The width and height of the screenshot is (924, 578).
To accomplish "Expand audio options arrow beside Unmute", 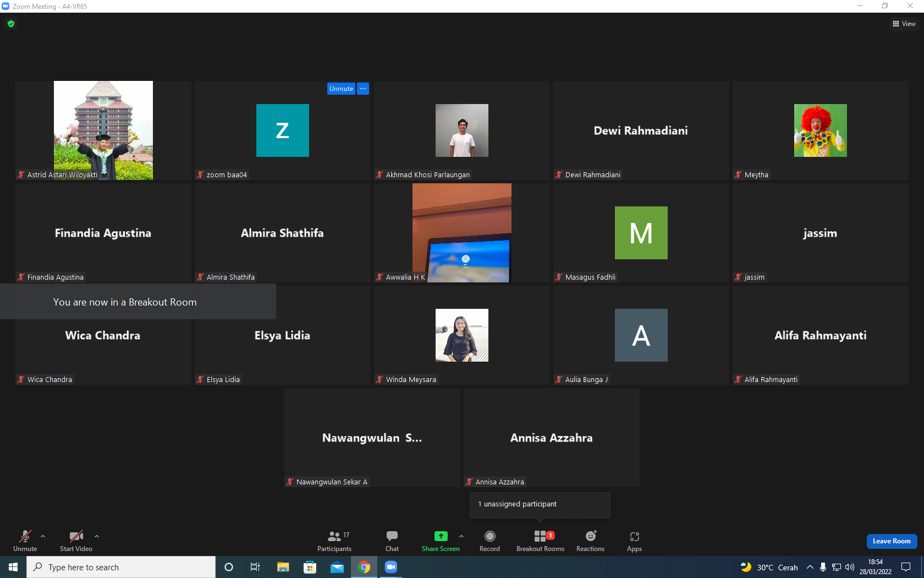I will point(43,536).
